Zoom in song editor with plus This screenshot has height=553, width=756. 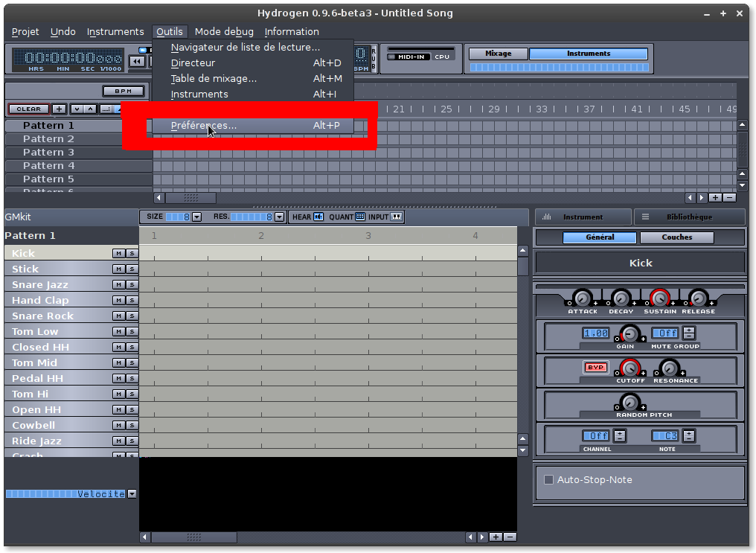click(716, 198)
